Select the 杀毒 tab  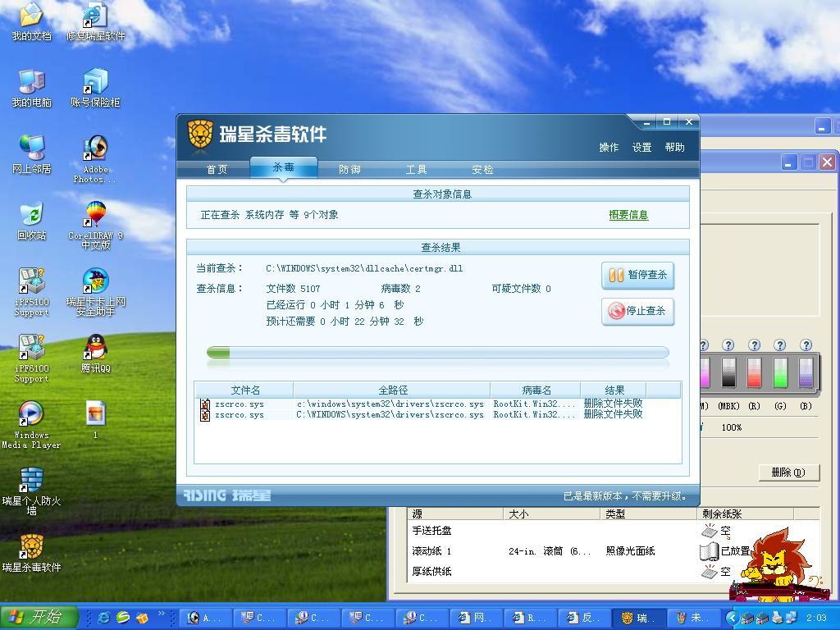click(x=283, y=167)
